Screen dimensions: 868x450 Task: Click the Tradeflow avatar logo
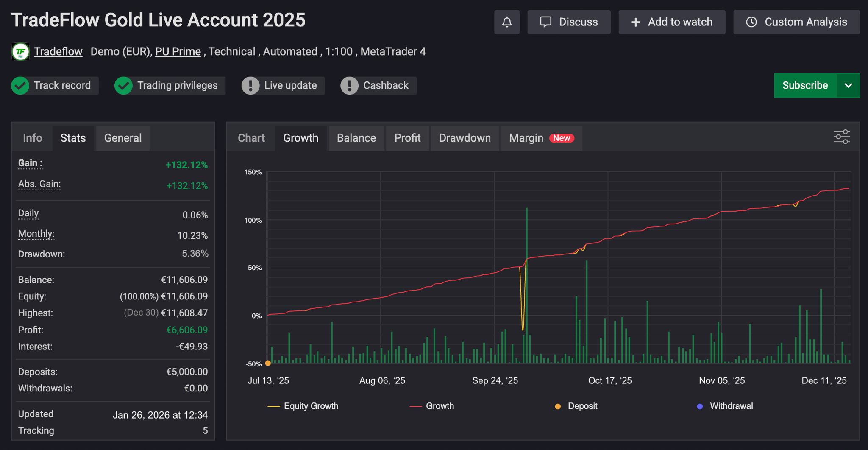(x=20, y=52)
